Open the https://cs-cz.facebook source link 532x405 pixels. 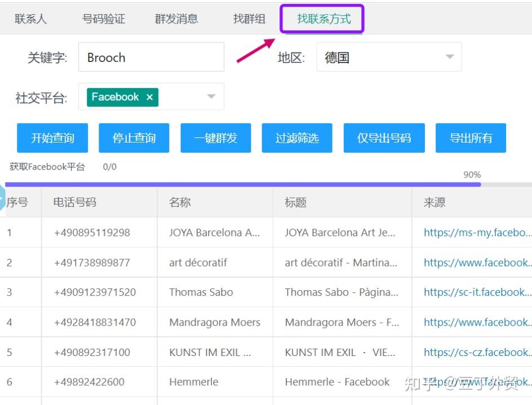[477, 352]
